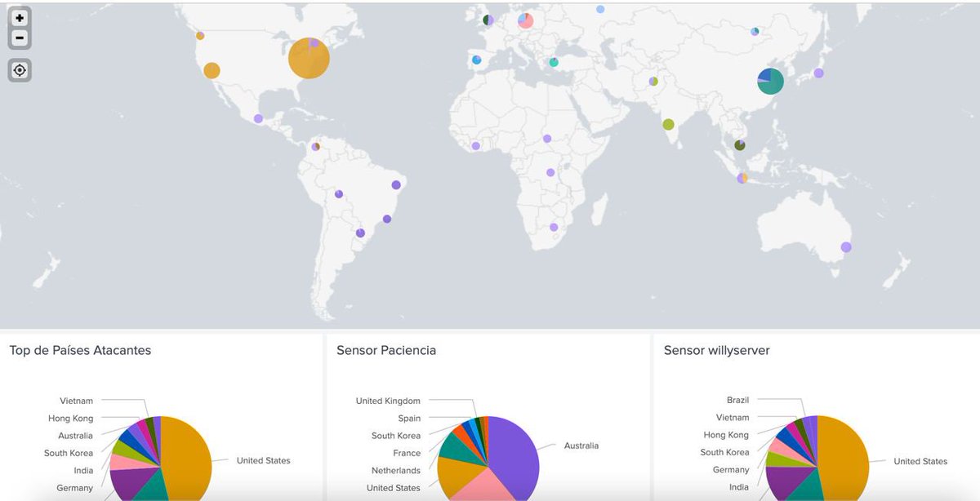Click the large teal pie marker over China

point(770,81)
